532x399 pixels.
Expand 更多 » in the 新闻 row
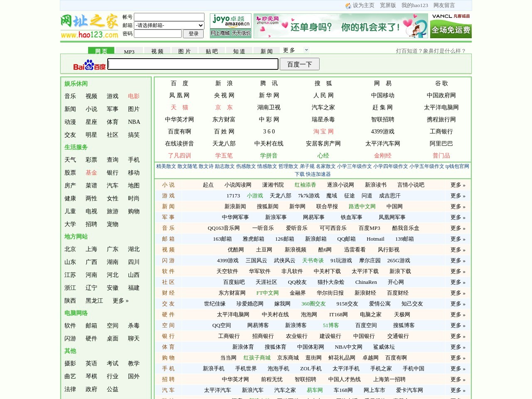click(x=458, y=207)
